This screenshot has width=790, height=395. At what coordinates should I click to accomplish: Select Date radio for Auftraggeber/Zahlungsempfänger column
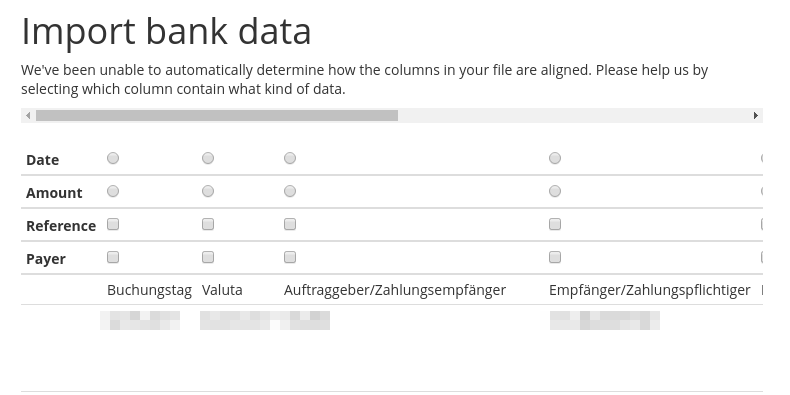(x=290, y=158)
